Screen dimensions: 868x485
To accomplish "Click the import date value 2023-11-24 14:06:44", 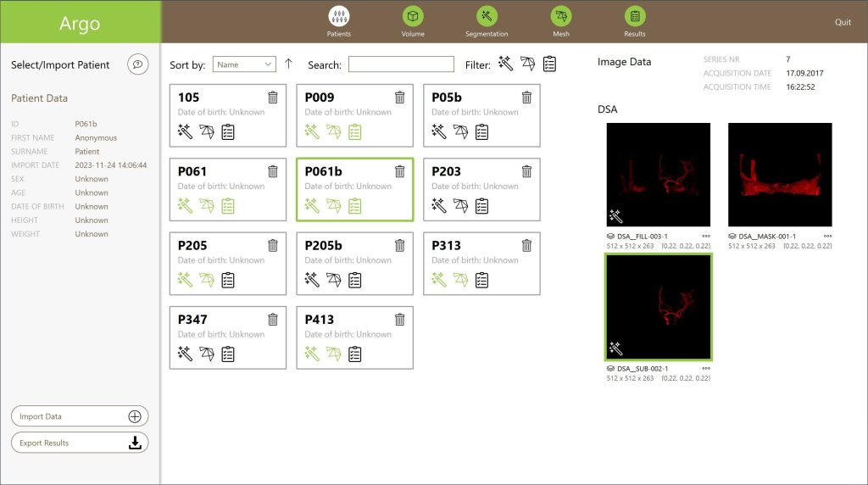I will point(111,165).
